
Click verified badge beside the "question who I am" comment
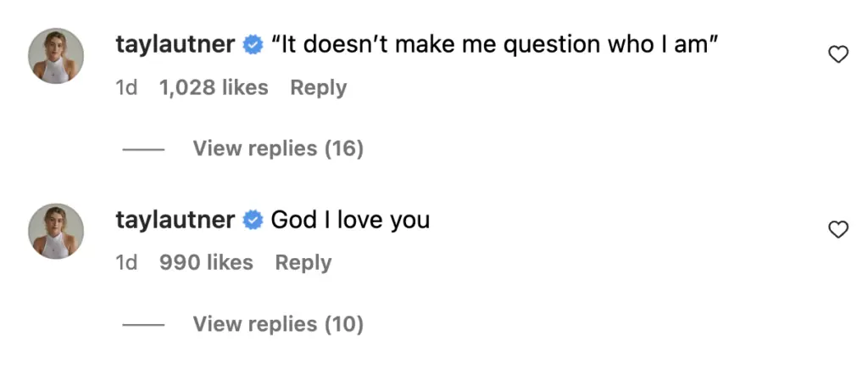253,46
